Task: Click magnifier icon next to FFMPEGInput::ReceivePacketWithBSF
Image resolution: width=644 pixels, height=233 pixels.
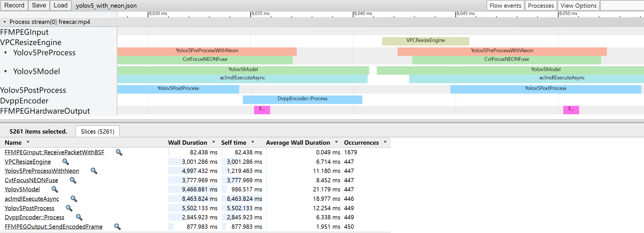Action: pyautogui.click(x=119, y=152)
